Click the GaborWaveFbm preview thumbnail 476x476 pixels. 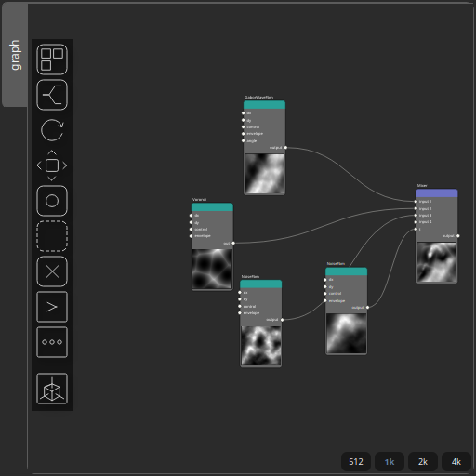(264, 174)
